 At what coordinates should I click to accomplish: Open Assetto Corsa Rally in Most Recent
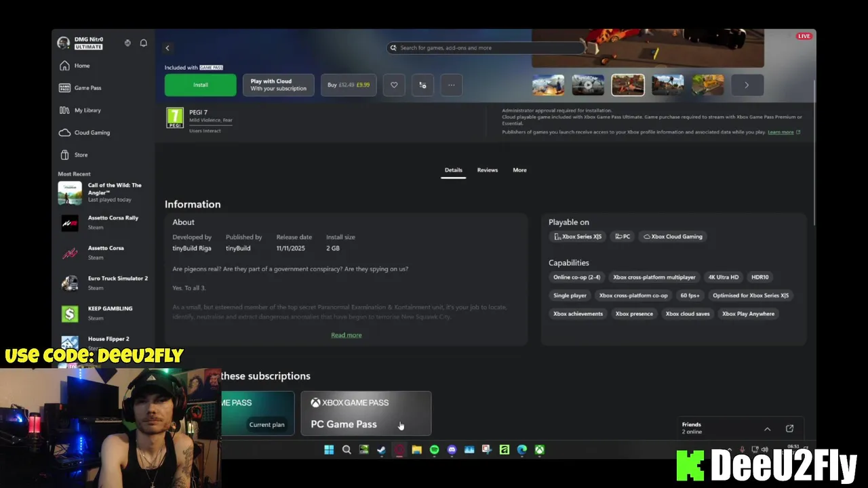(x=104, y=222)
